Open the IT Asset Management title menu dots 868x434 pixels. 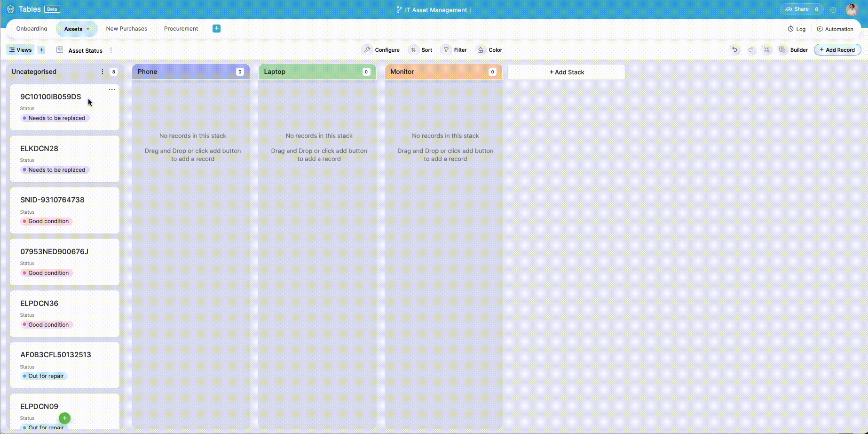coord(470,10)
